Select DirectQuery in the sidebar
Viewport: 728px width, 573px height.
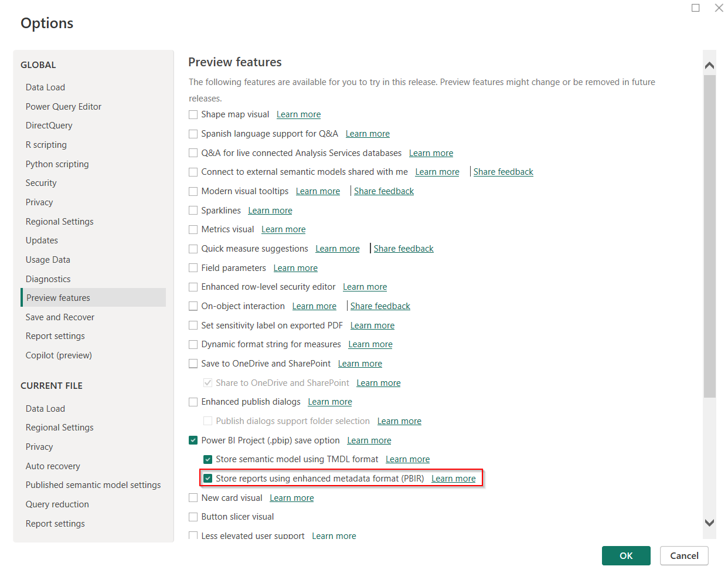click(x=49, y=126)
